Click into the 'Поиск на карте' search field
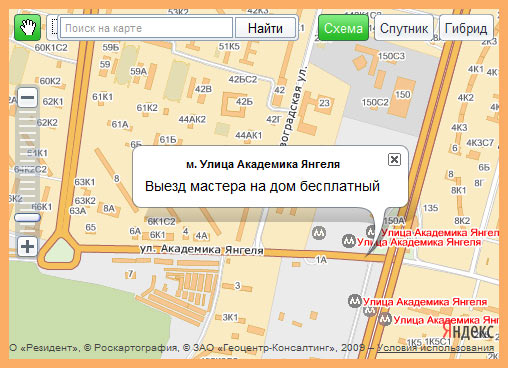The width and height of the screenshot is (508, 368). (146, 28)
